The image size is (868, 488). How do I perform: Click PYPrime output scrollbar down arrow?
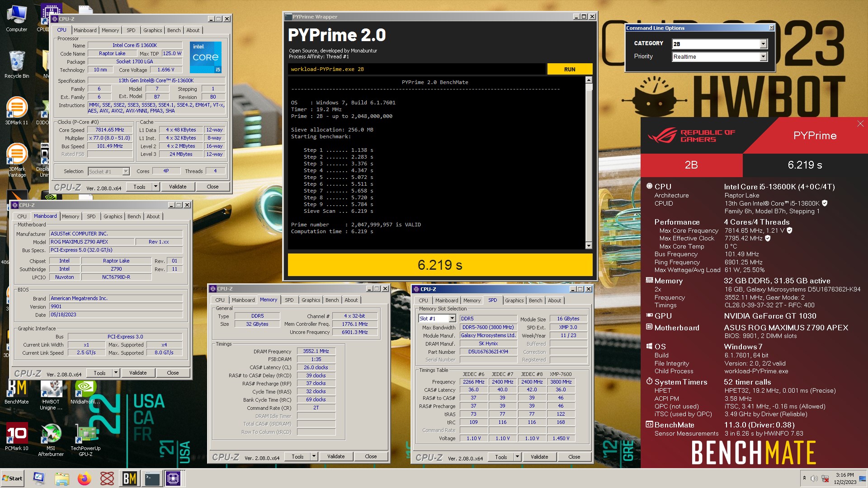(x=589, y=245)
